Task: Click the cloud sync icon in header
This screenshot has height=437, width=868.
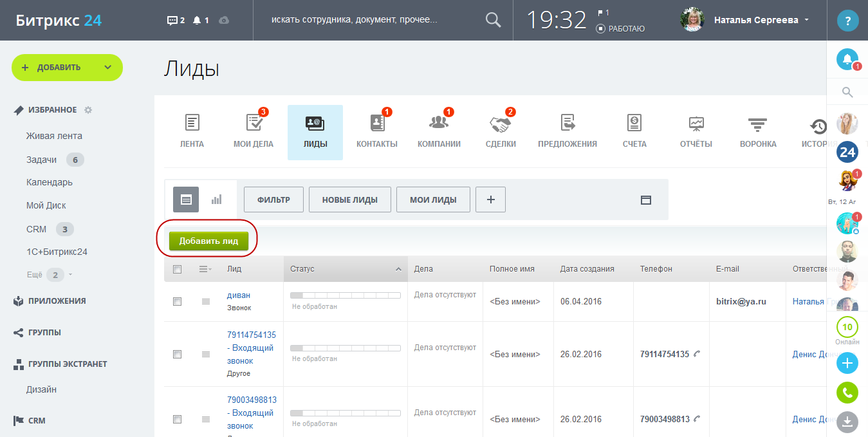Action: click(x=224, y=21)
